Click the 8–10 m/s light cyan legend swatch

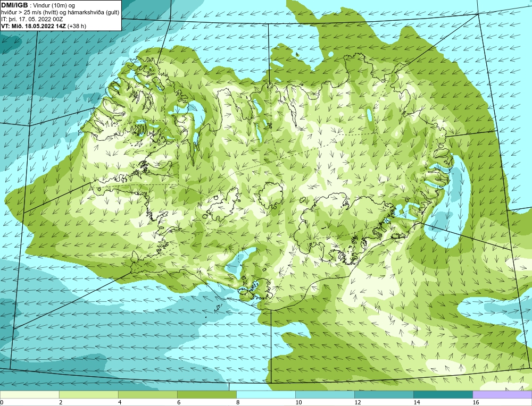(x=266, y=394)
